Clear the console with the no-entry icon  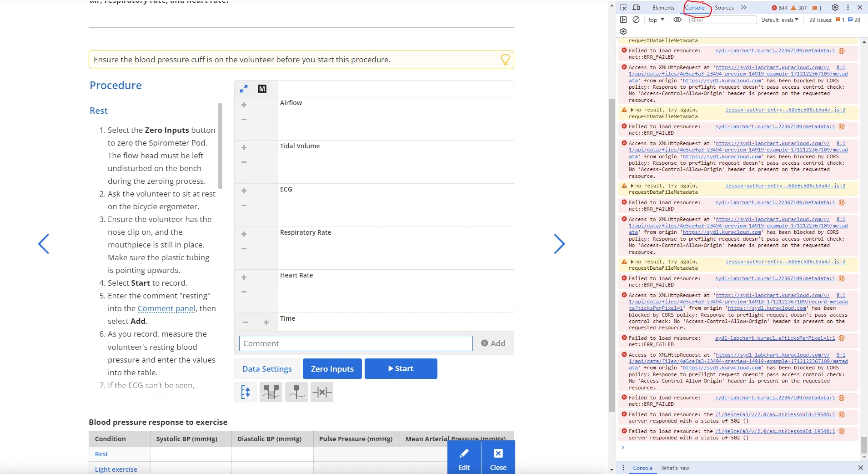[x=636, y=20]
